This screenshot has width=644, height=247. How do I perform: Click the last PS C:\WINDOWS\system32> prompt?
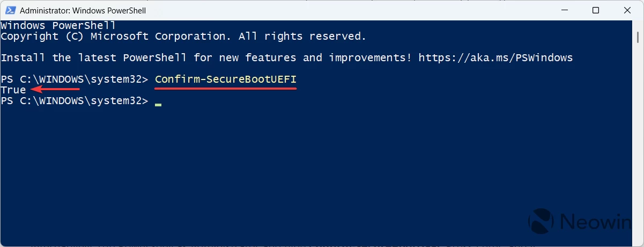(74, 101)
